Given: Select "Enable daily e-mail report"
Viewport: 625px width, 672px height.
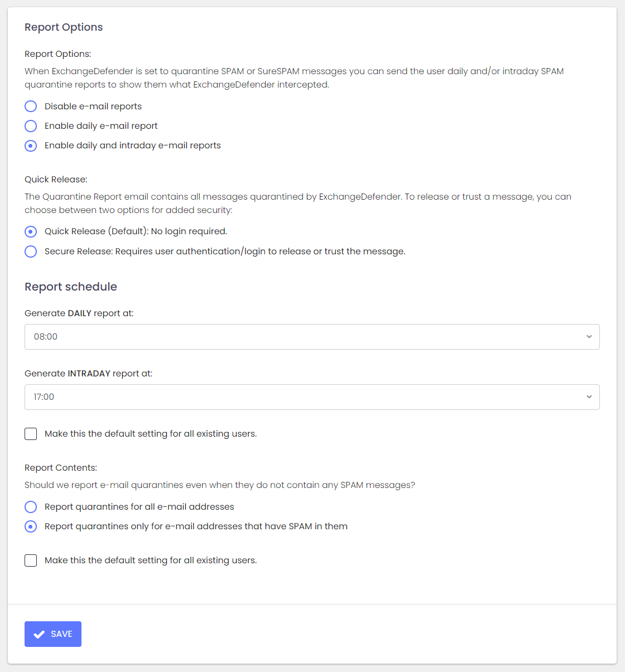Looking at the screenshot, I should click(31, 126).
